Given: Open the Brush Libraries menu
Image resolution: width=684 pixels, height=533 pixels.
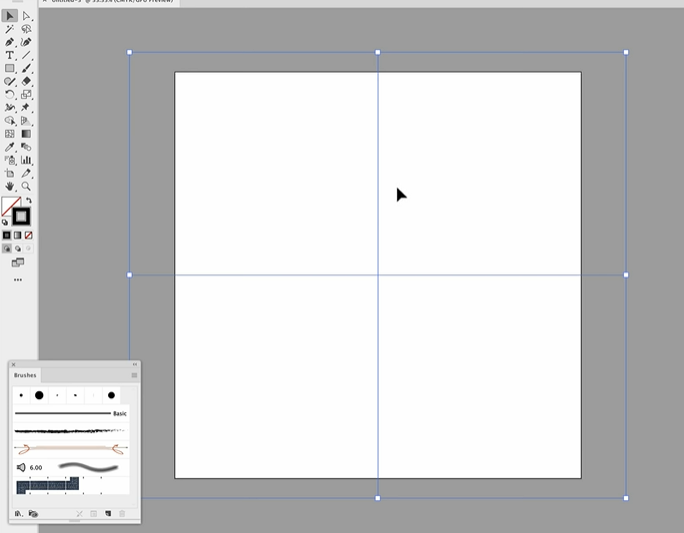Looking at the screenshot, I should (x=18, y=514).
